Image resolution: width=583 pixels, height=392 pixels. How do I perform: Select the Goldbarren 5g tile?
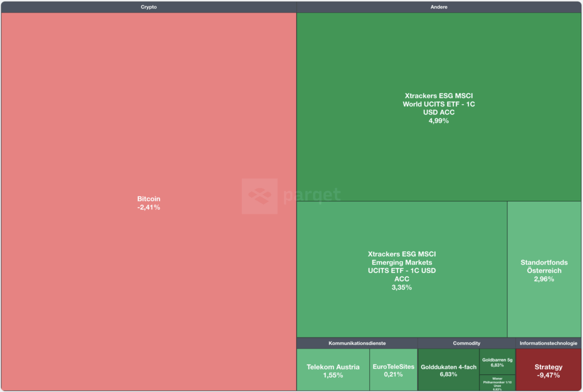(497, 362)
